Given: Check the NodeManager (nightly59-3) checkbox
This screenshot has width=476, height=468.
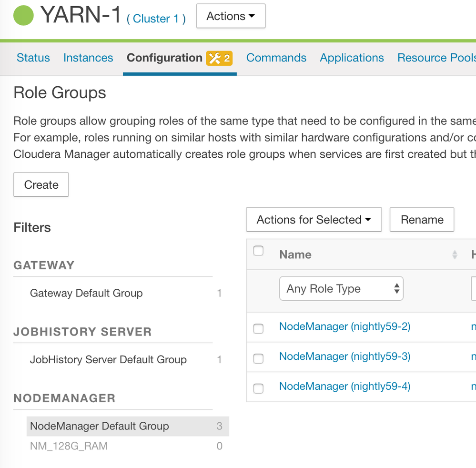Looking at the screenshot, I should pyautogui.click(x=258, y=358).
